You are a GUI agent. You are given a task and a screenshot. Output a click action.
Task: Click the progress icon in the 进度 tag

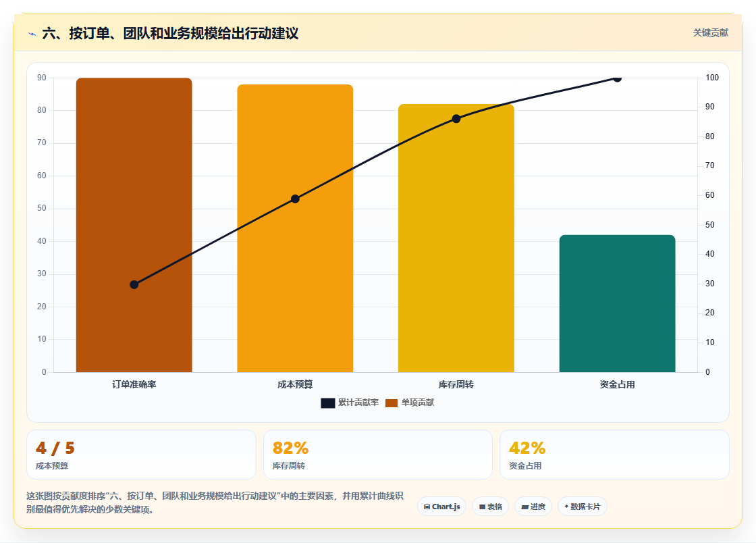(525, 507)
